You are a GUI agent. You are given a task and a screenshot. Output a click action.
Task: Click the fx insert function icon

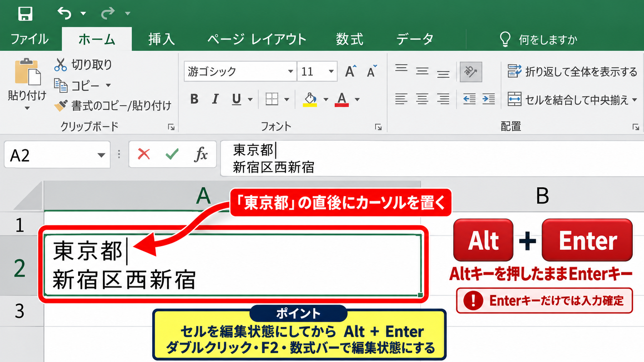pos(201,155)
